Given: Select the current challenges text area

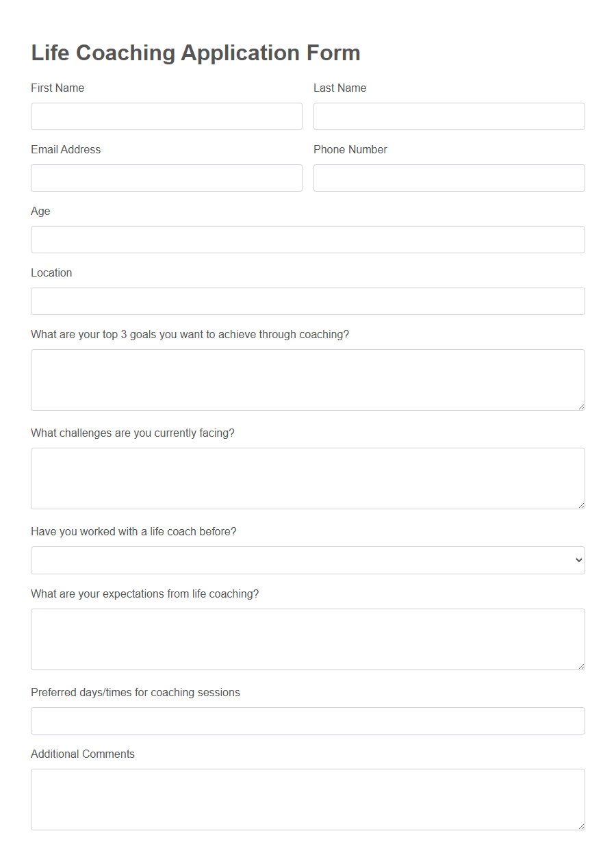Looking at the screenshot, I should [307, 478].
